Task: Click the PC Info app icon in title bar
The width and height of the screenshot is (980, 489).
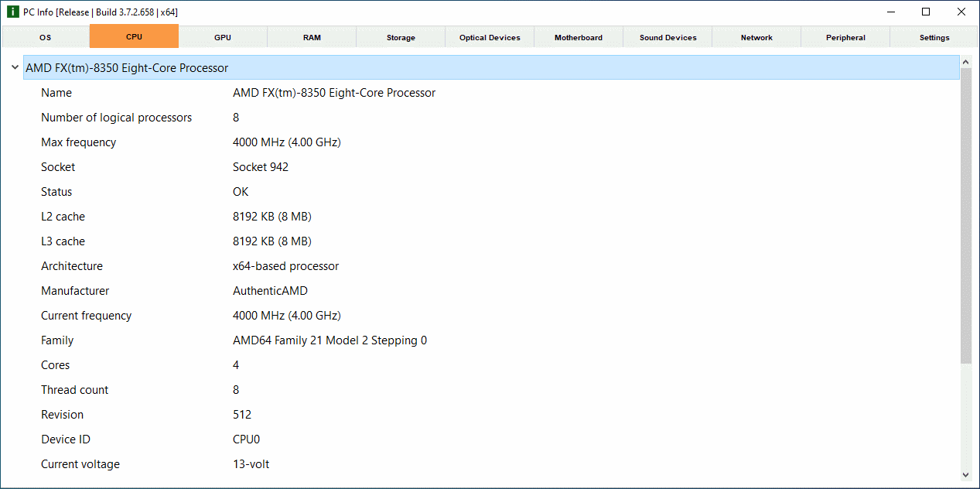Action: [x=12, y=12]
